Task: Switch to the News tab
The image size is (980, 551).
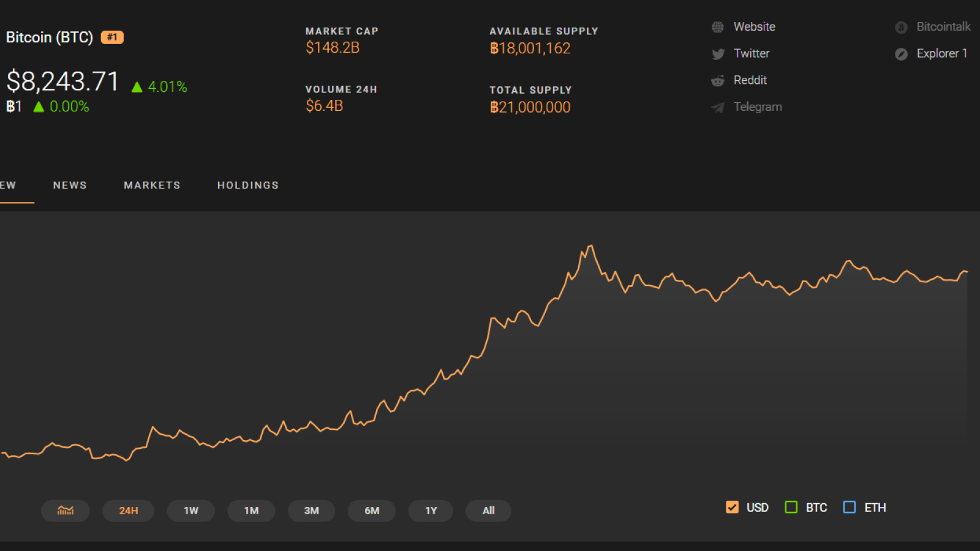Action: [x=70, y=185]
